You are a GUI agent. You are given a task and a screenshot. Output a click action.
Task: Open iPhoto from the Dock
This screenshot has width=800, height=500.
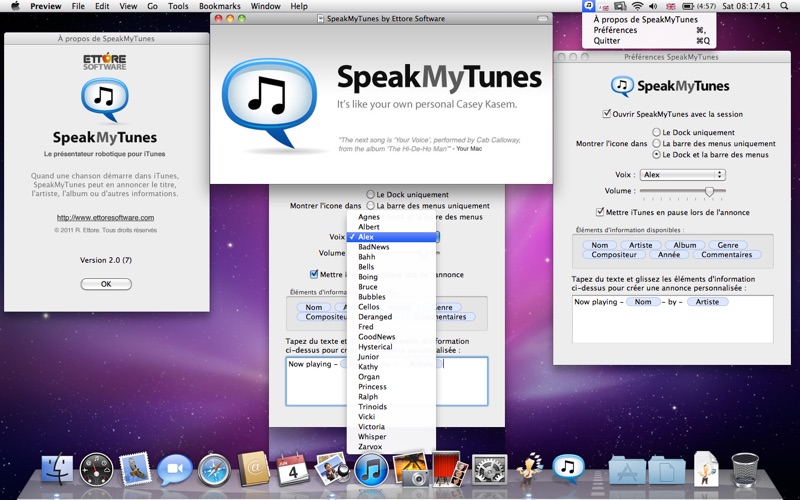411,468
